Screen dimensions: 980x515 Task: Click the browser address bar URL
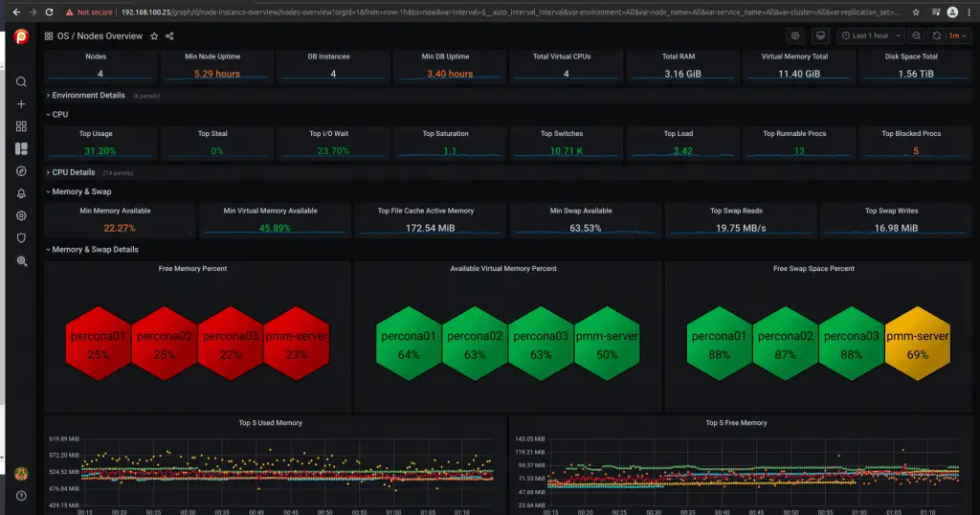click(511, 11)
